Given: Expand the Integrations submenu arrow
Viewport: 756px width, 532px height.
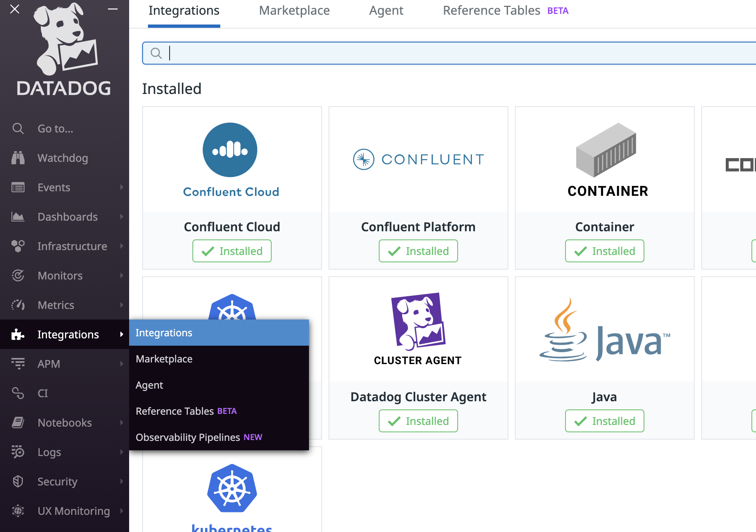Looking at the screenshot, I should (x=121, y=334).
